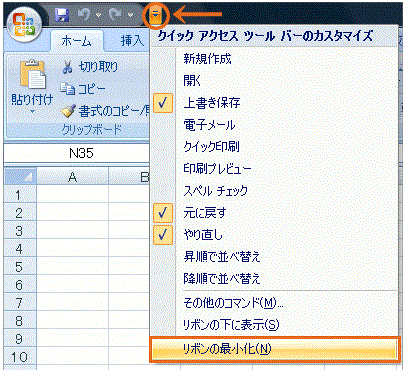Screen dimensions: 409x370
Task: Enable クイック印刷 in the menu
Action: [x=274, y=147]
